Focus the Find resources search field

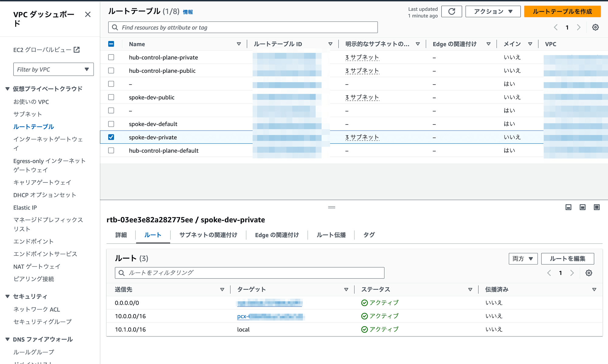coord(243,27)
